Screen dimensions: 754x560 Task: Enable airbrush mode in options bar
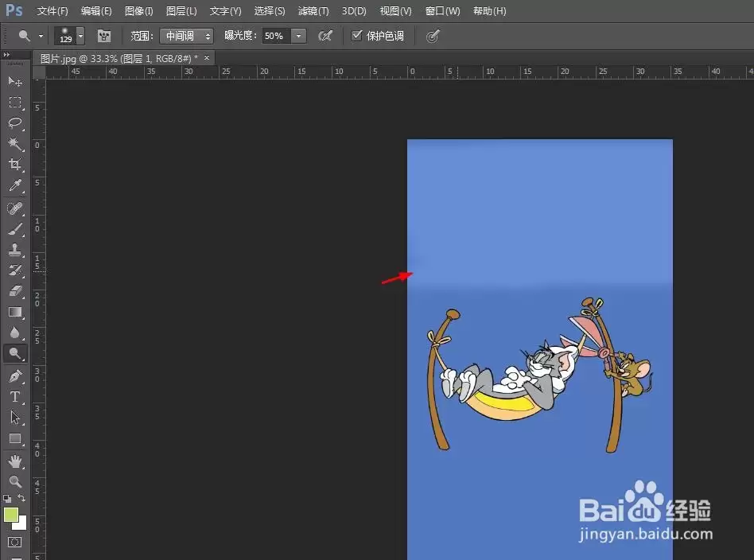325,36
